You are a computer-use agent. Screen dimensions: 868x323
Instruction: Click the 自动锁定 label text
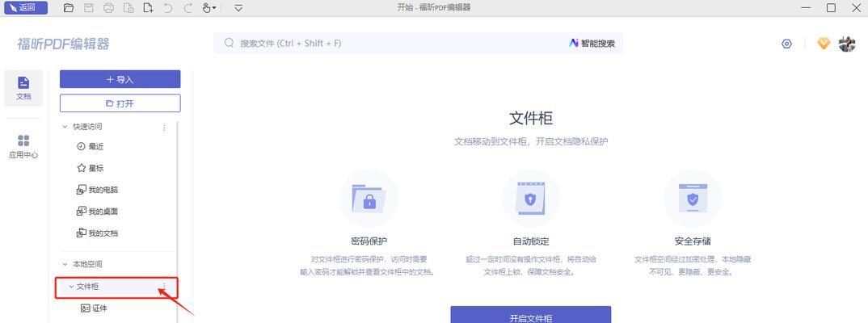point(530,241)
